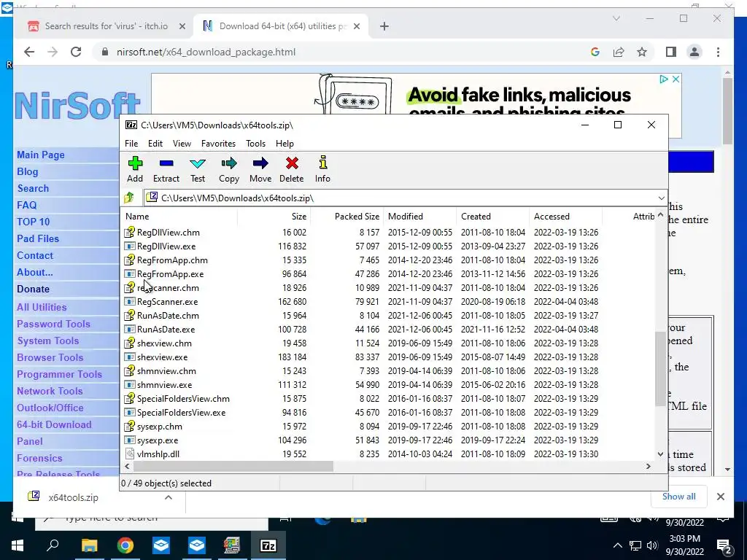Screen dimensions: 747x560
Task: Open the Tools menu in 7-Zip
Action: 255,144
